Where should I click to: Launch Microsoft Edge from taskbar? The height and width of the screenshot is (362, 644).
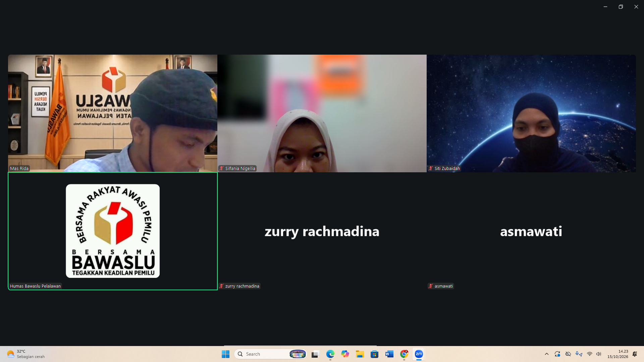coord(330,354)
